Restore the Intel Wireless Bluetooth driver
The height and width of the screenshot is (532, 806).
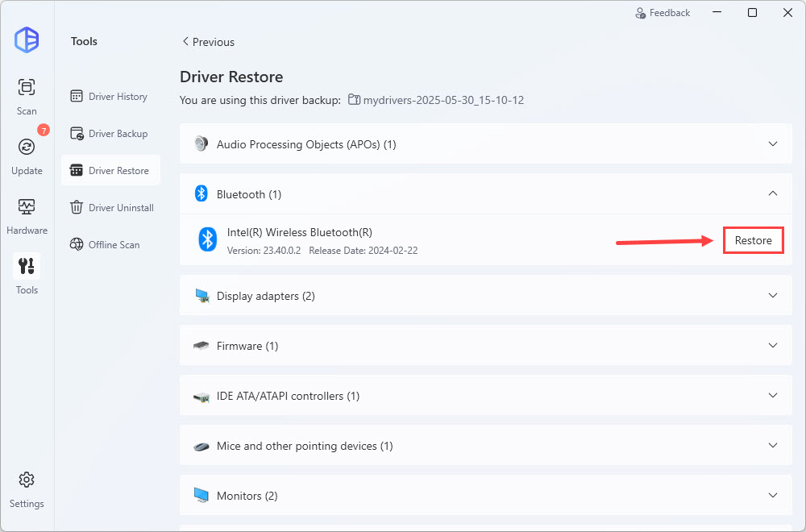753,240
